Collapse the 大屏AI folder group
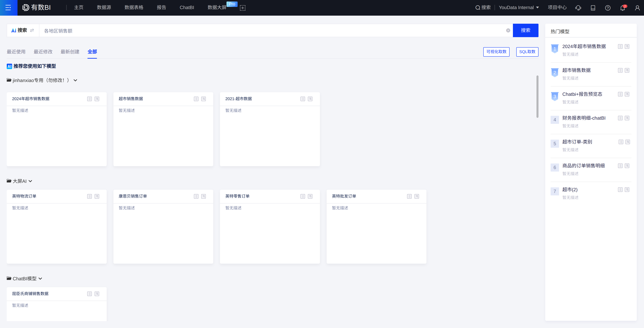The height and width of the screenshot is (328, 644). [30, 181]
